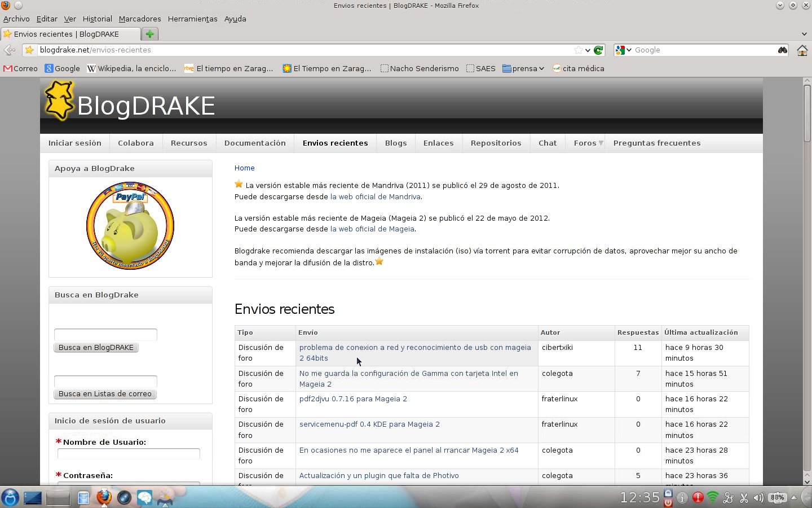Click the red exclamation alert tray icon
812x508 pixels.
pos(698,497)
